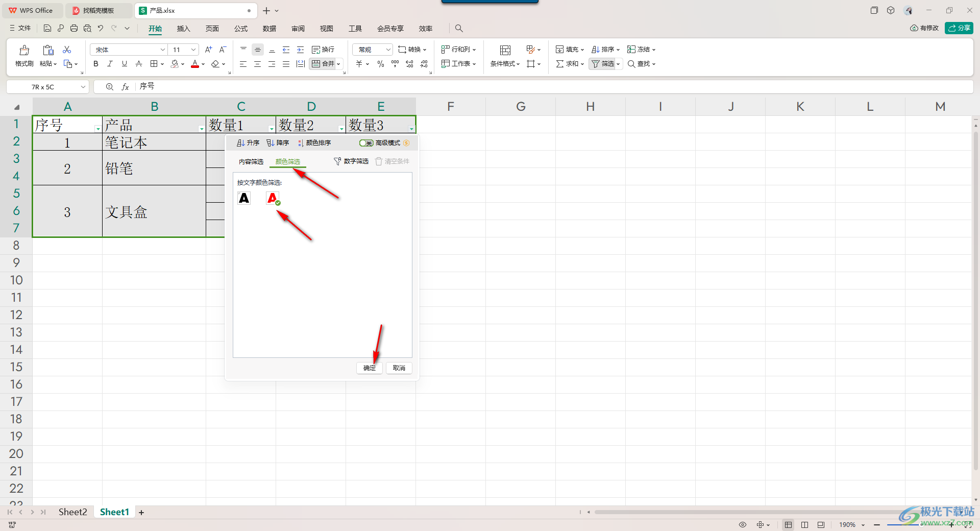Screen dimensions: 980x531
Task: Switch to 颜色筛选 tab in filter panel
Action: pos(288,161)
